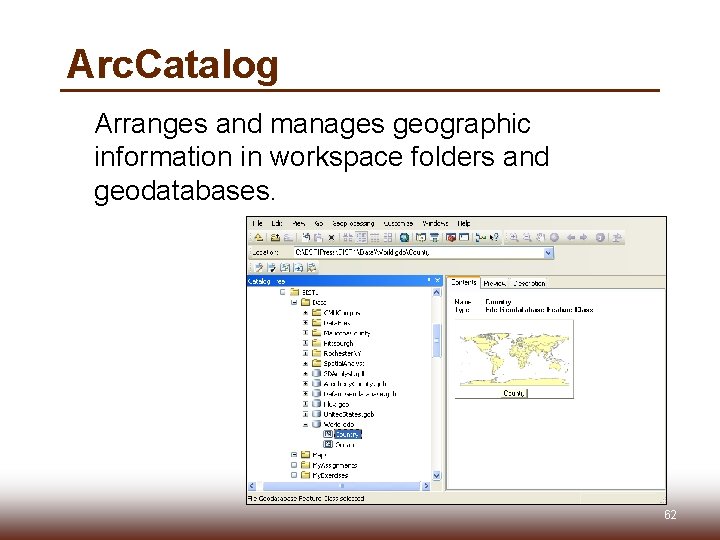Click the Create Thumbnail icon
Viewport: 720px width, 540px height.
point(617,237)
